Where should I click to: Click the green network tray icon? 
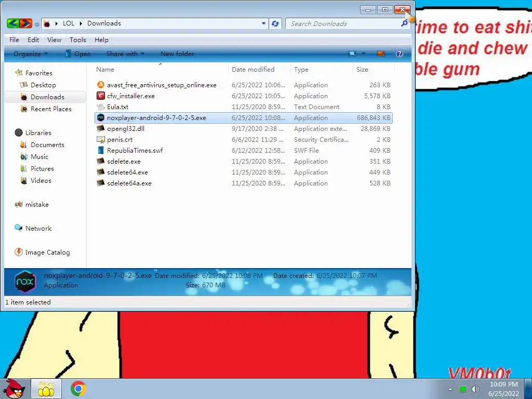(462, 389)
